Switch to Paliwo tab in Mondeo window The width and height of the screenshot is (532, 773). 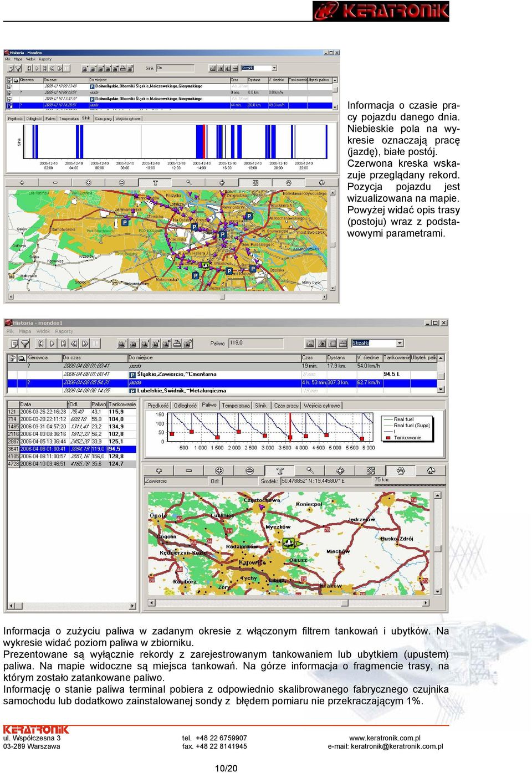[50, 119]
